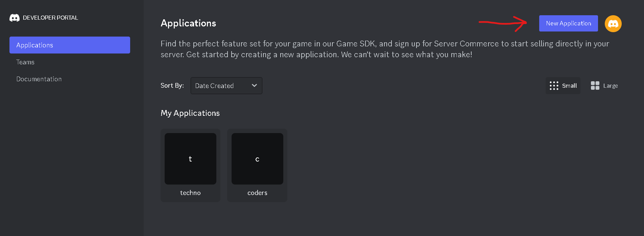This screenshot has width=644, height=236.
Task: Switch display mode to Large
Action: click(604, 85)
